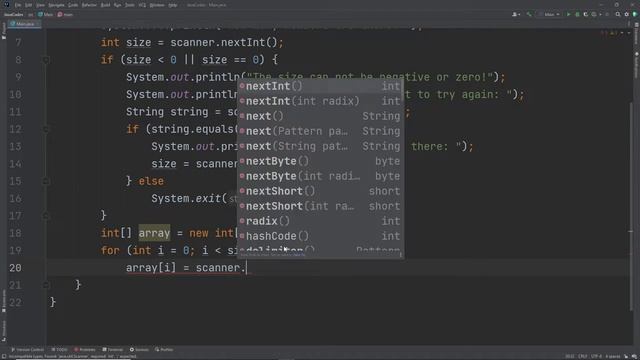The image size is (640, 360).
Task: Click the highlighted array variable on line 18
Action: point(154,233)
